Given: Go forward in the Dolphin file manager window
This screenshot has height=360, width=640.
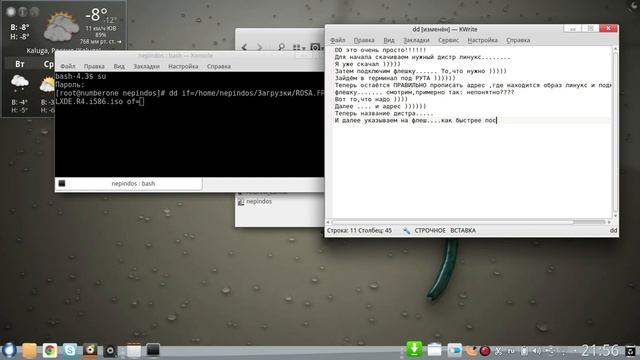Looking at the screenshot, I should [x=260, y=47].
